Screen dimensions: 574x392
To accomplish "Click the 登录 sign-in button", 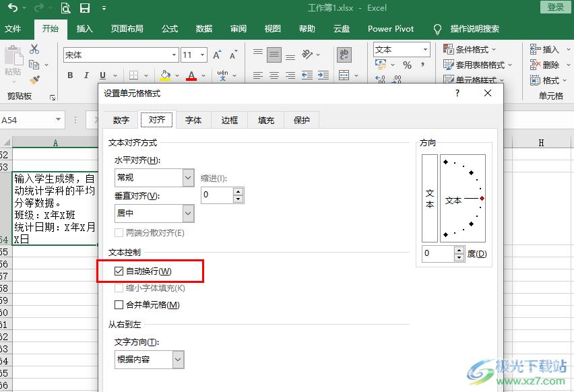I will point(555,7).
